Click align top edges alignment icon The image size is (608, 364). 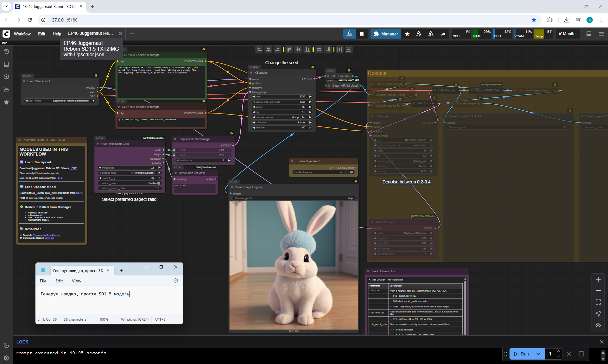click(289, 49)
